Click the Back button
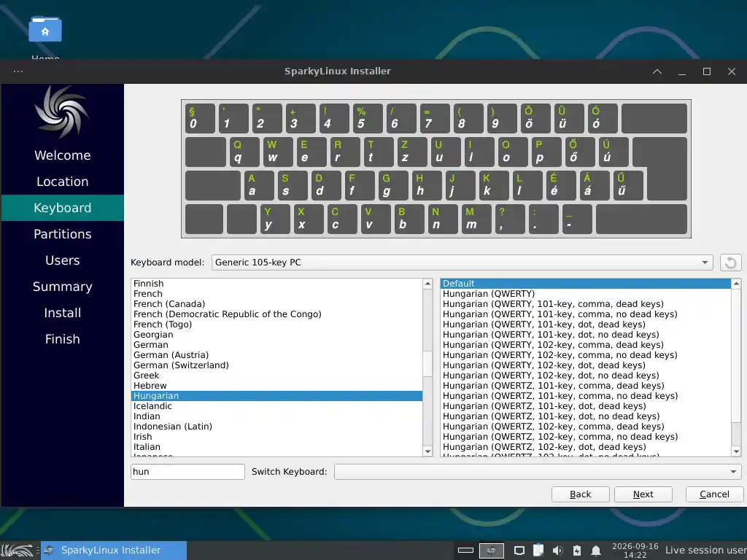 pyautogui.click(x=580, y=494)
